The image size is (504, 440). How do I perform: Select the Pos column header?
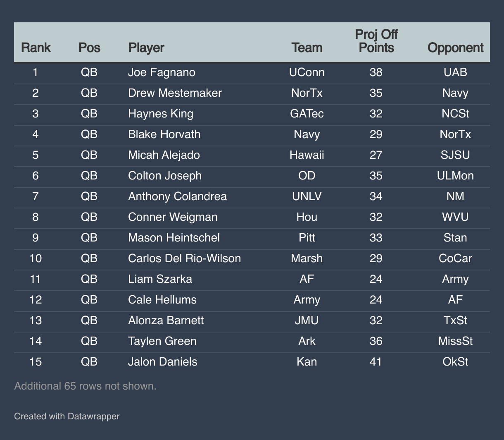point(89,48)
